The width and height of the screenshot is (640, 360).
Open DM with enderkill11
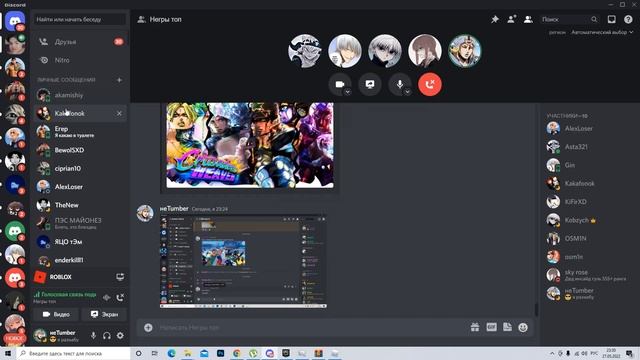point(80,260)
